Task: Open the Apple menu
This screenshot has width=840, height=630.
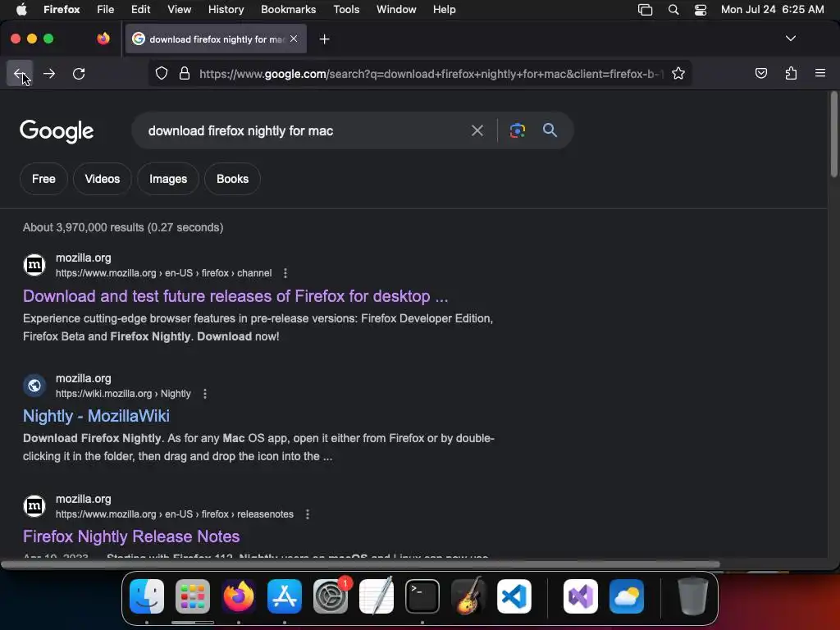Action: [21, 10]
